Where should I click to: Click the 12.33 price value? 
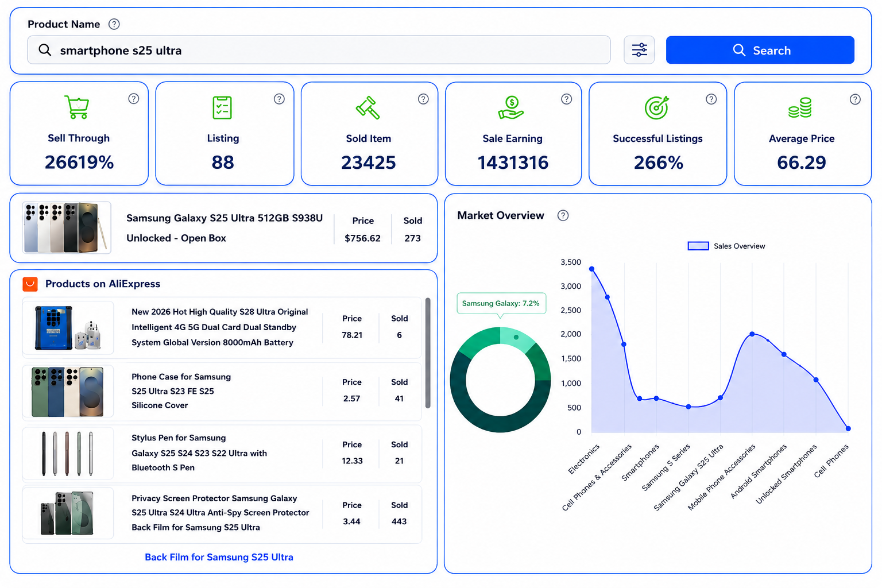point(352,461)
